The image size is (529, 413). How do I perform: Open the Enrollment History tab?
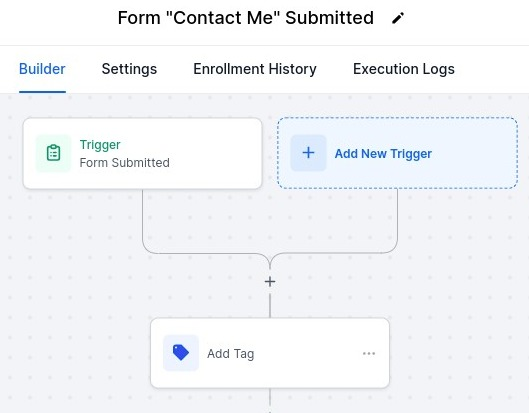click(255, 69)
